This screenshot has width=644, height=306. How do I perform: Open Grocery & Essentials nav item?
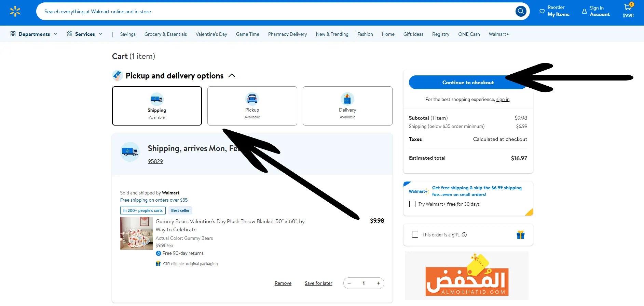[166, 34]
